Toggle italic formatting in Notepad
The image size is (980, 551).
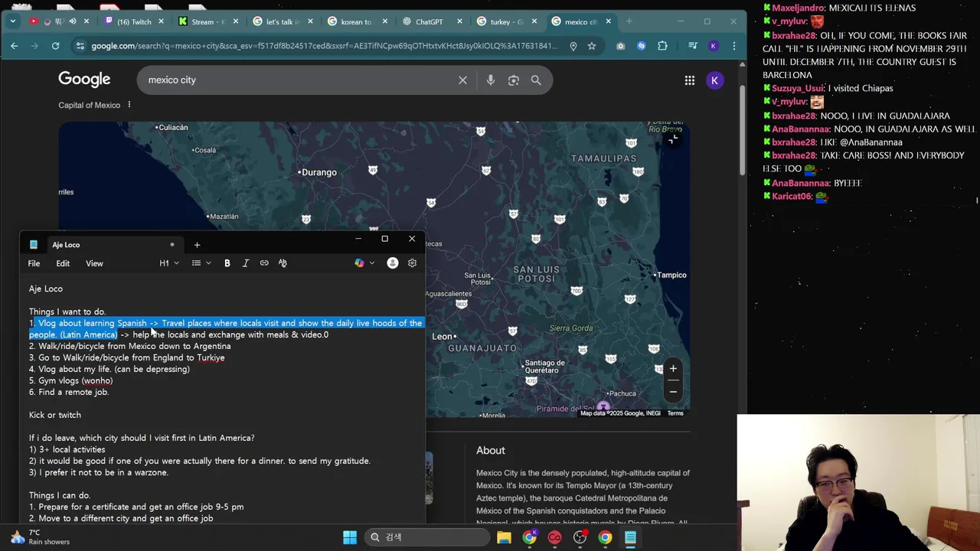coord(246,263)
